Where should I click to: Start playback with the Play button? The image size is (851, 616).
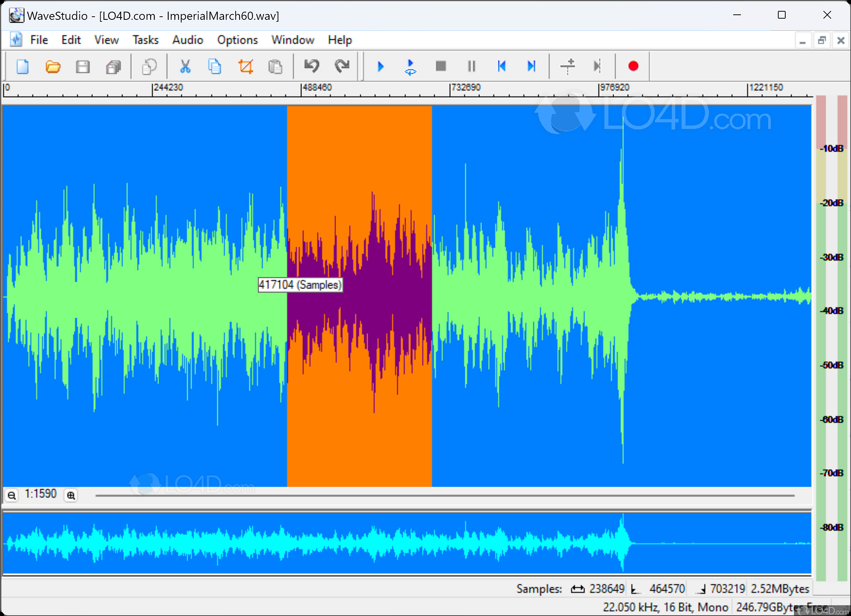380,66
